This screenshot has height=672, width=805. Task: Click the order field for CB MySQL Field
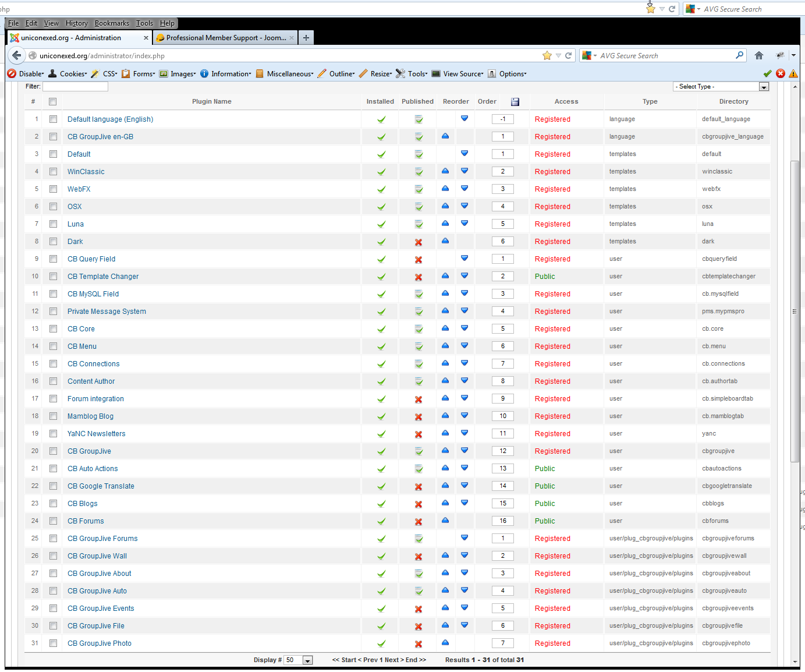point(503,294)
